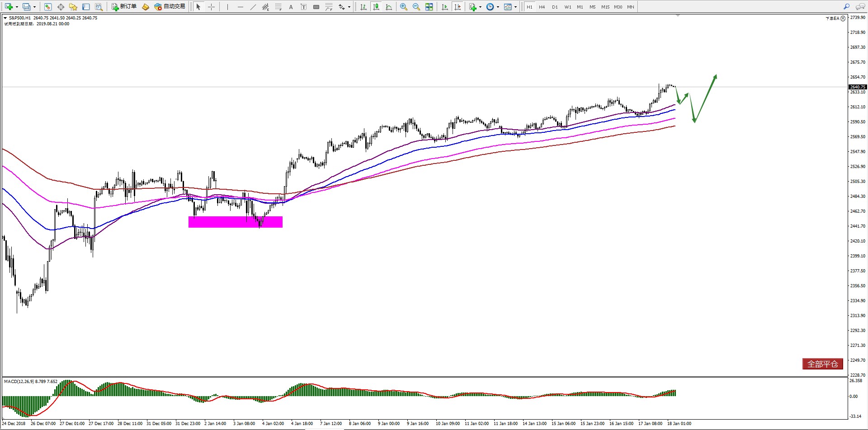This screenshot has width=868, height=430.
Task: Switch to MN monthly timeframe
Action: pyautogui.click(x=631, y=7)
